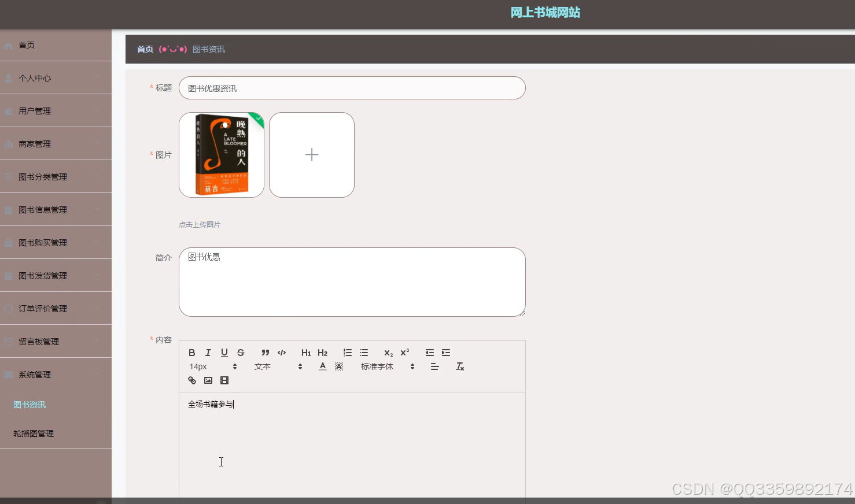Click the 图书资讯 breadcrumb text

tap(209, 49)
